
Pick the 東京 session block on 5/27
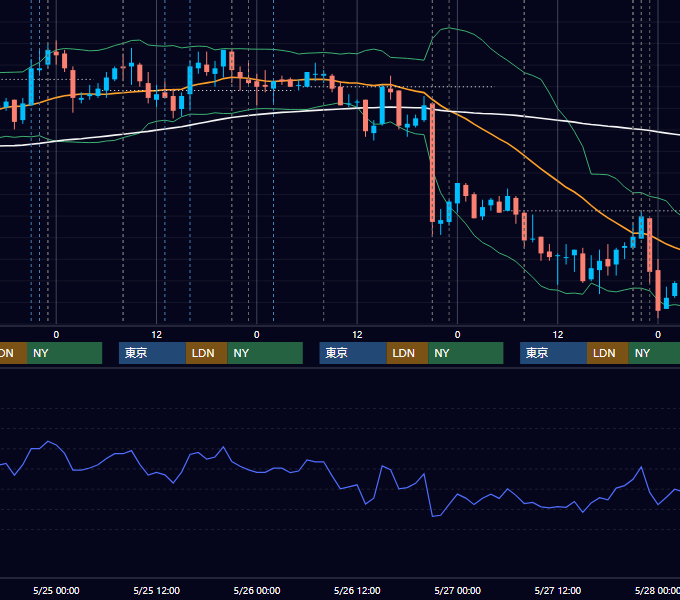(553, 353)
